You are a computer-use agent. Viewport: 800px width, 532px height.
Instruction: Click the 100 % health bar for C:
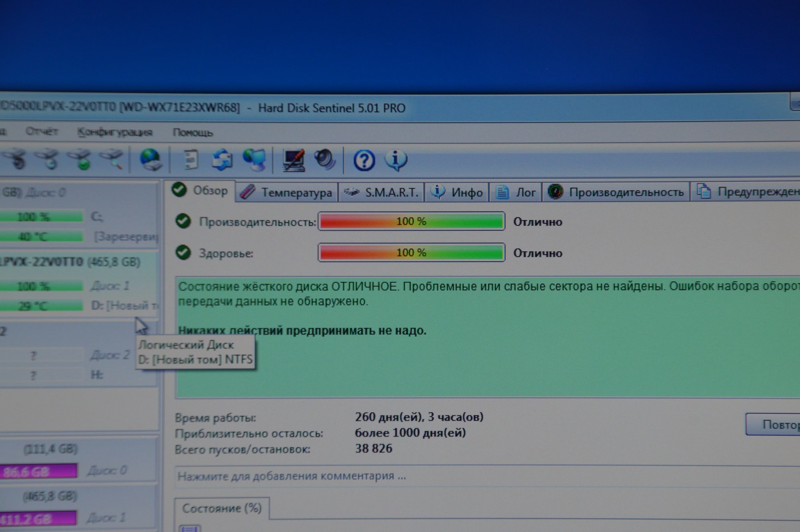click(x=41, y=217)
